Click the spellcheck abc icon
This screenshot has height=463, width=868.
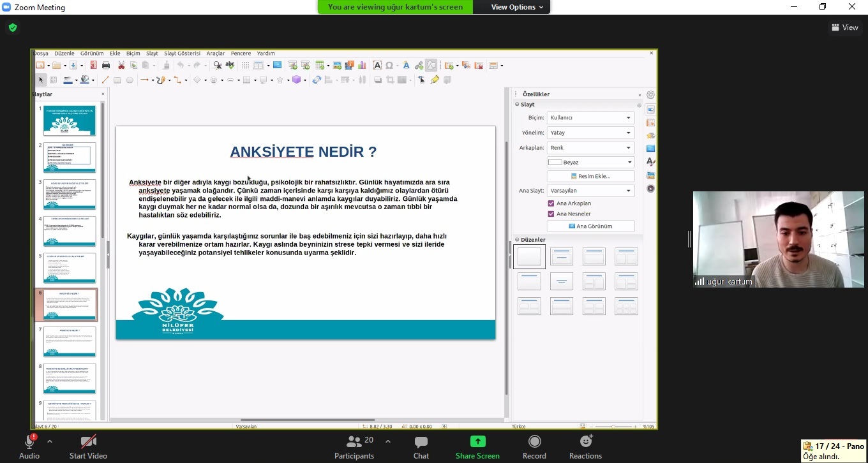pos(230,65)
